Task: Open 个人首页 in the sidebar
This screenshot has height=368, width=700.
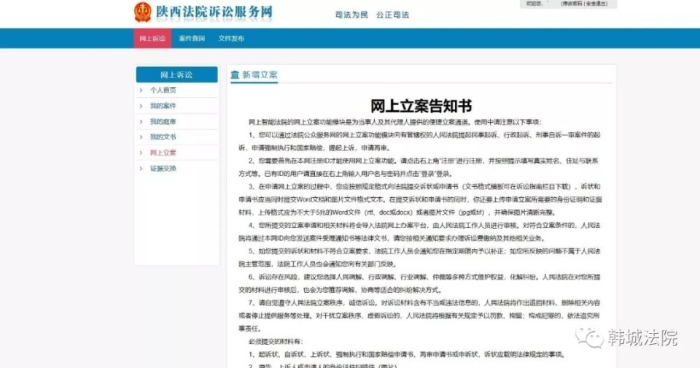Action: click(163, 90)
